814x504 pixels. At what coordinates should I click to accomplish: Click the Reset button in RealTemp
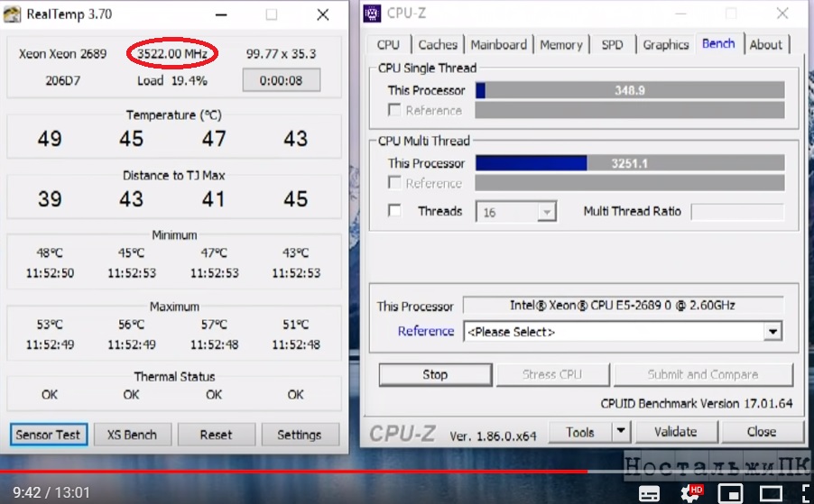(216, 435)
